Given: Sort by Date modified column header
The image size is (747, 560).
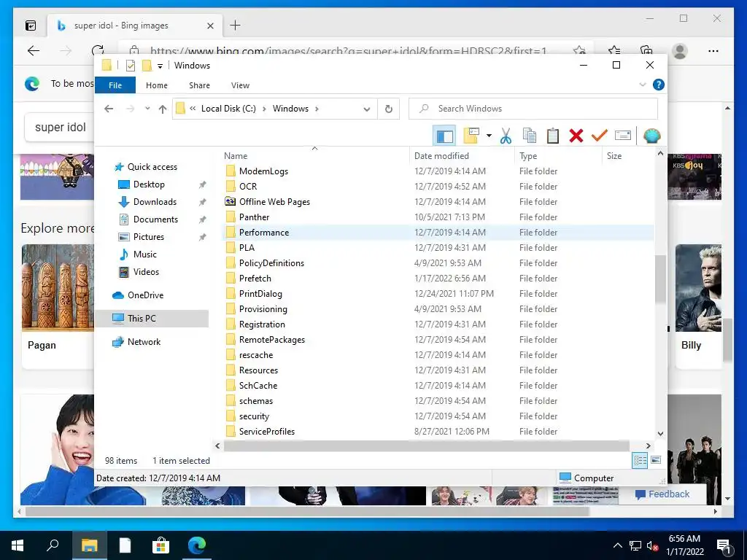Looking at the screenshot, I should pyautogui.click(x=461, y=156).
